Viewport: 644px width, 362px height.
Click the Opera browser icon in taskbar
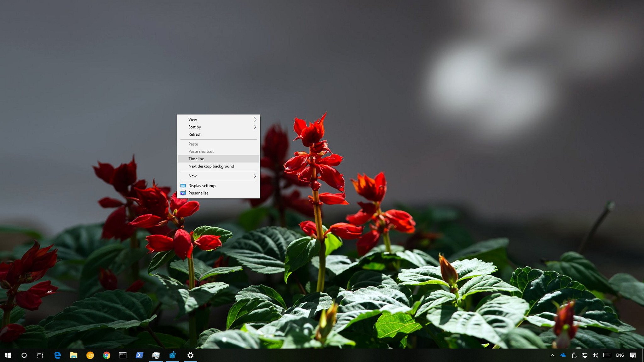(x=91, y=355)
